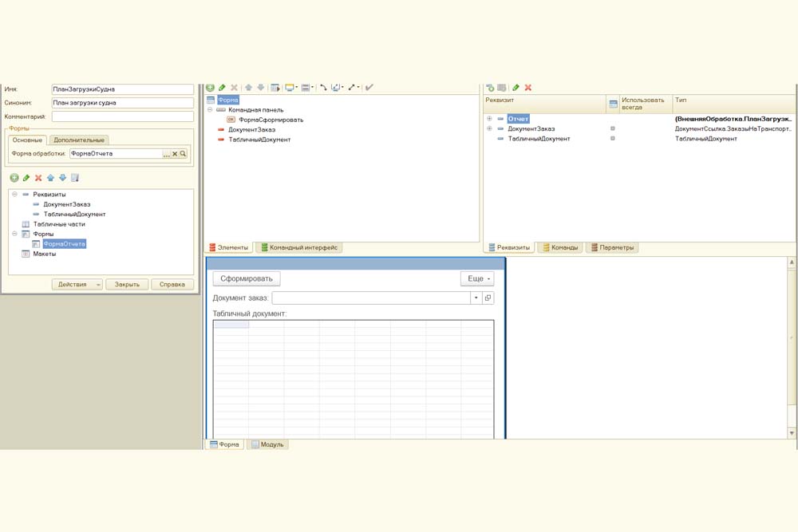
Task: Open the Документ заказ dropdown arrow
Action: (476, 298)
